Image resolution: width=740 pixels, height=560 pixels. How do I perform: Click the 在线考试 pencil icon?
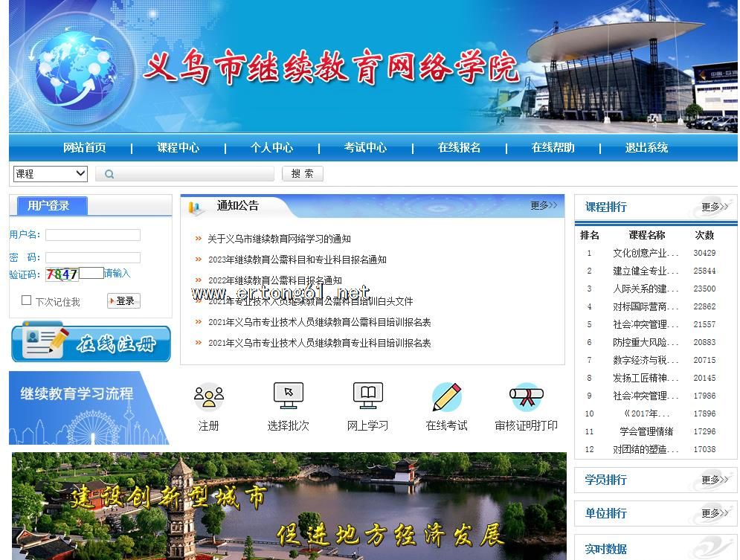coord(446,397)
